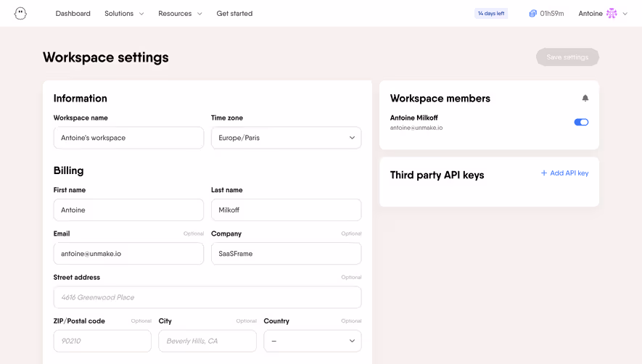Open the Antoine account name
This screenshot has width=642, height=364.
point(590,14)
